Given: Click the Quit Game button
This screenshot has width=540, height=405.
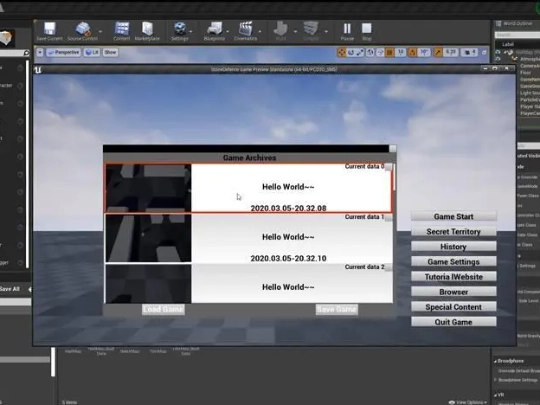Looking at the screenshot, I should tap(454, 322).
